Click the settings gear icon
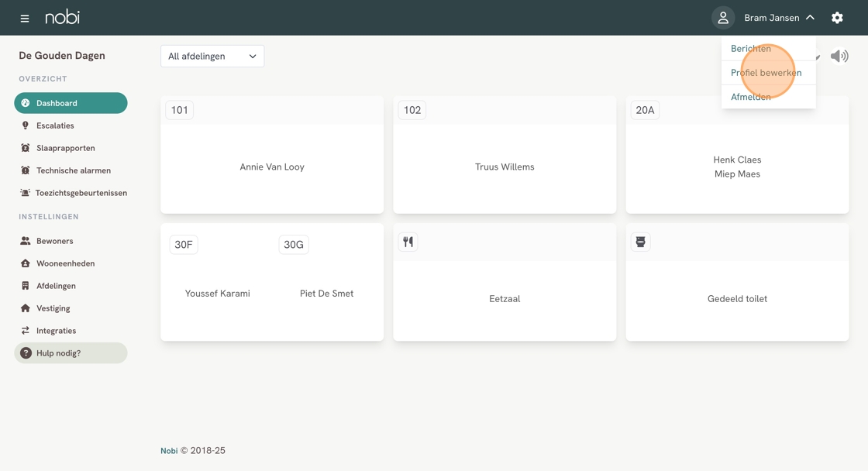Viewport: 868px width, 471px height. 837,18
